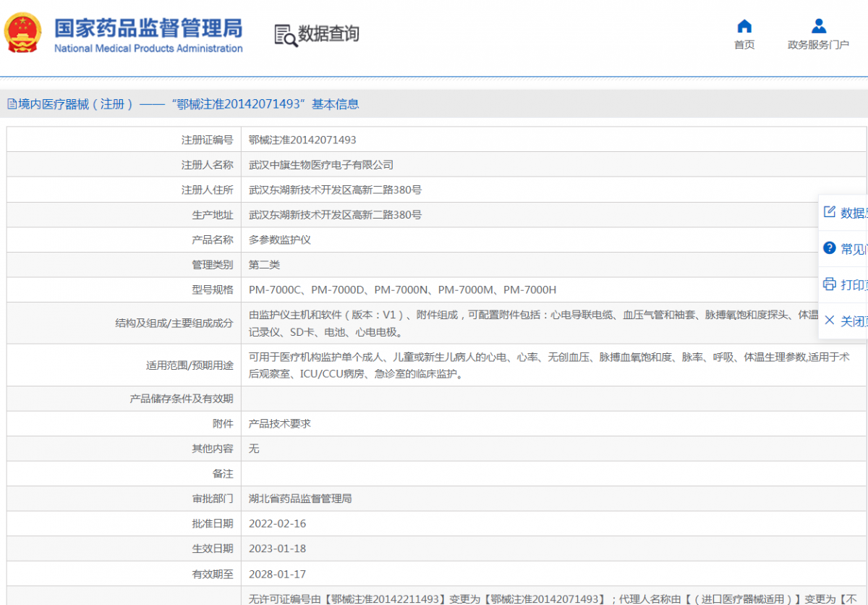Click the 注册人名称 row label
The height and width of the screenshot is (605, 868).
[207, 165]
